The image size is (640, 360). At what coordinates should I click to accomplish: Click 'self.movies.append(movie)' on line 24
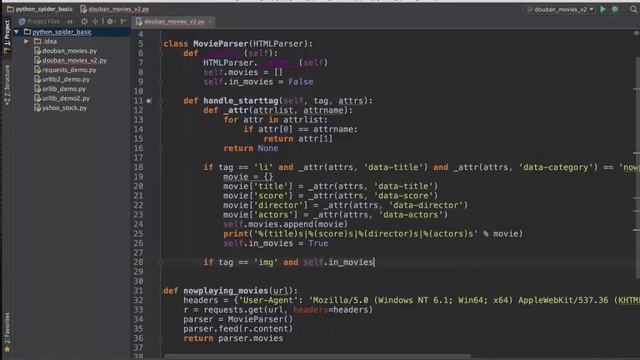click(x=285, y=224)
